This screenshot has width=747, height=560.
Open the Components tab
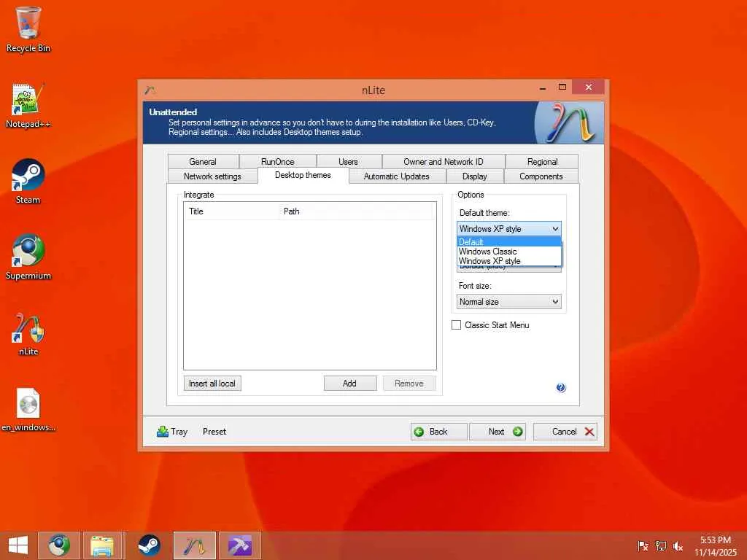(x=541, y=176)
